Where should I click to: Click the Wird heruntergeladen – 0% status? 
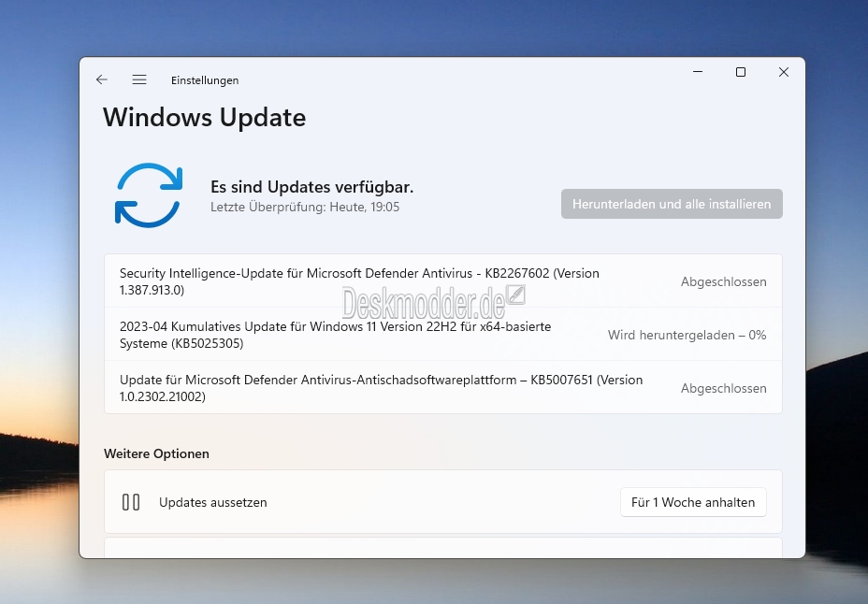[687, 335]
